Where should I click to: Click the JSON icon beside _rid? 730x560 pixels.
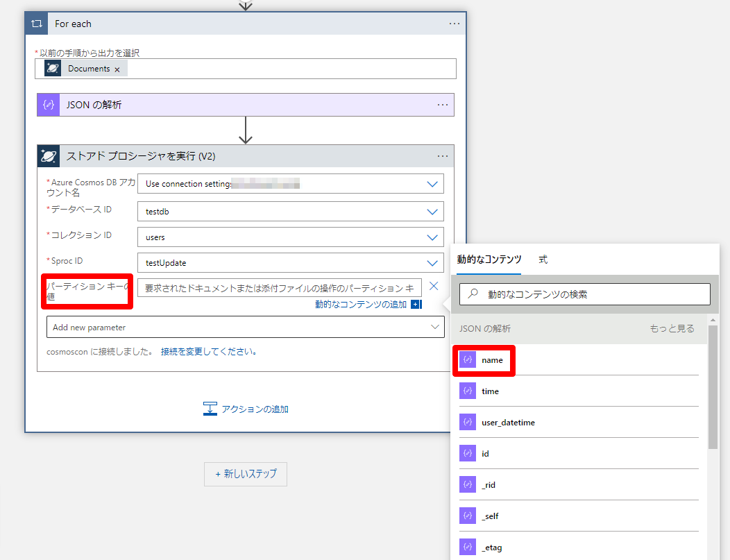468,484
